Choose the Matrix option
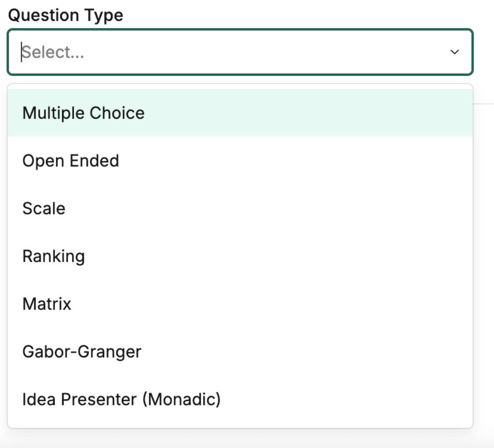The height and width of the screenshot is (448, 494). coord(47,304)
